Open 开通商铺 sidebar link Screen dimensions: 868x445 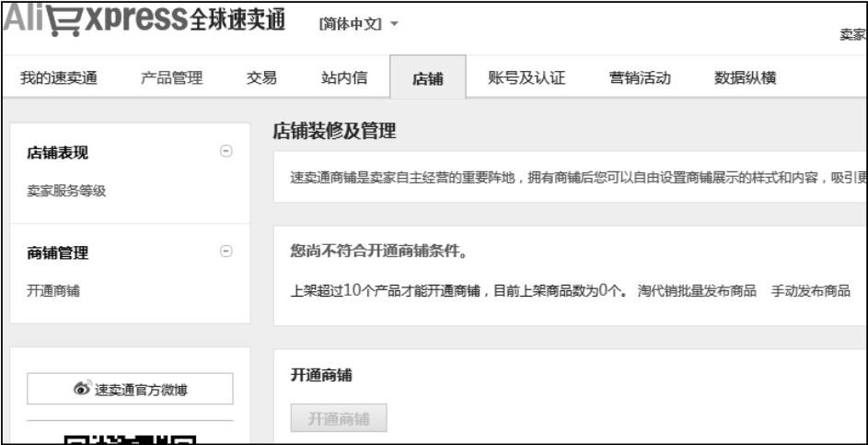click(x=53, y=291)
